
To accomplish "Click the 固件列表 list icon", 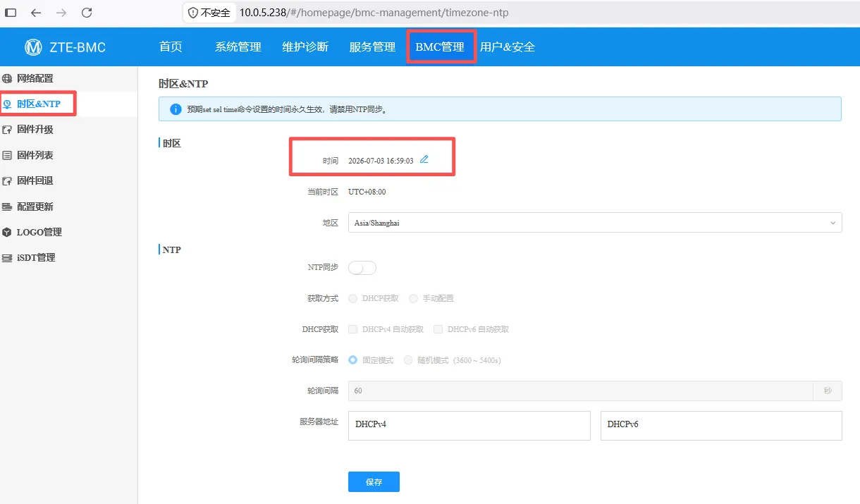I will click(7, 155).
